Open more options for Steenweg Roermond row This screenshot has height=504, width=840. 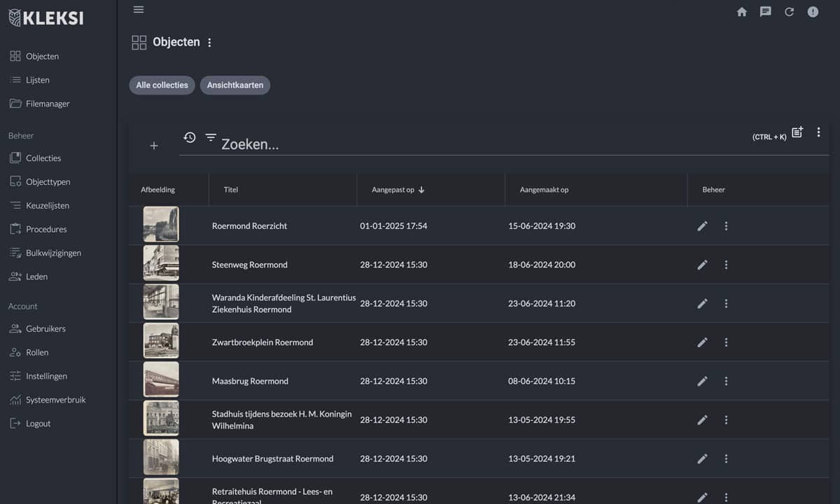[726, 265]
